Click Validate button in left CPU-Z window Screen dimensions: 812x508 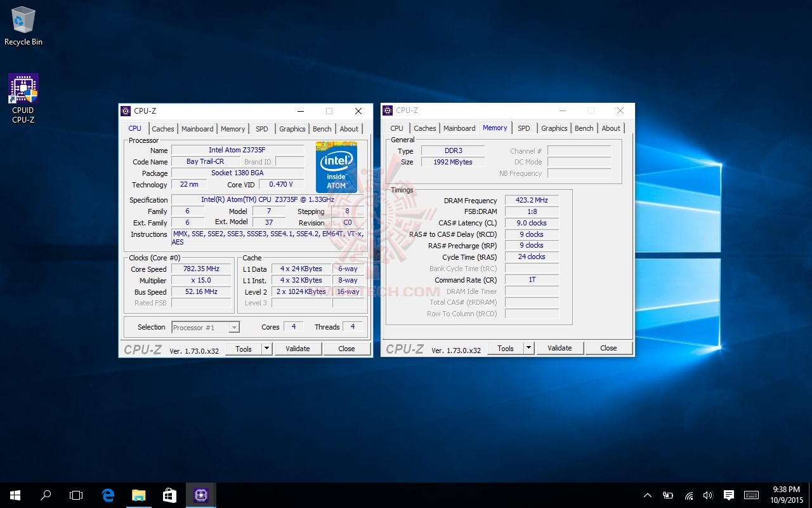point(298,349)
